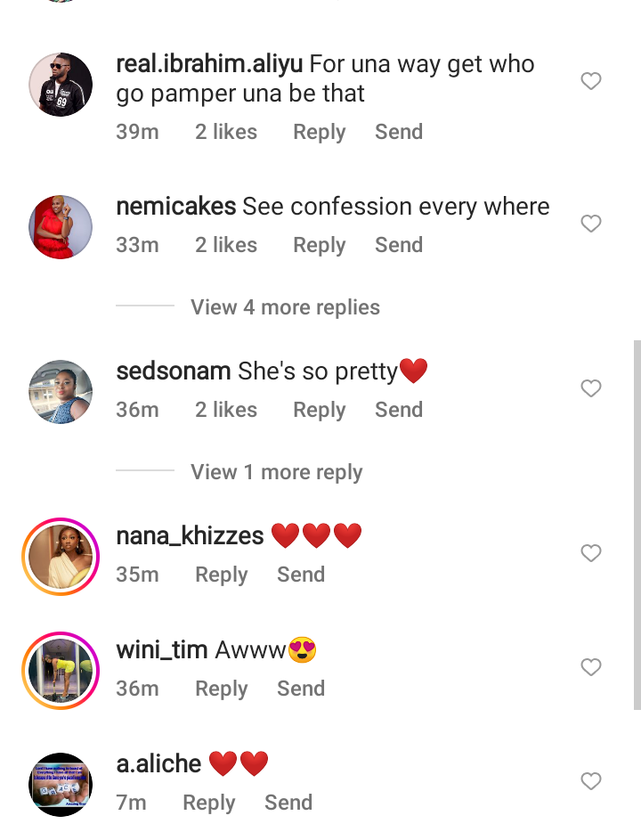This screenshot has height=840, width=641.
Task: View nana_khizzes' story from the avatar ring
Action: click(61, 557)
